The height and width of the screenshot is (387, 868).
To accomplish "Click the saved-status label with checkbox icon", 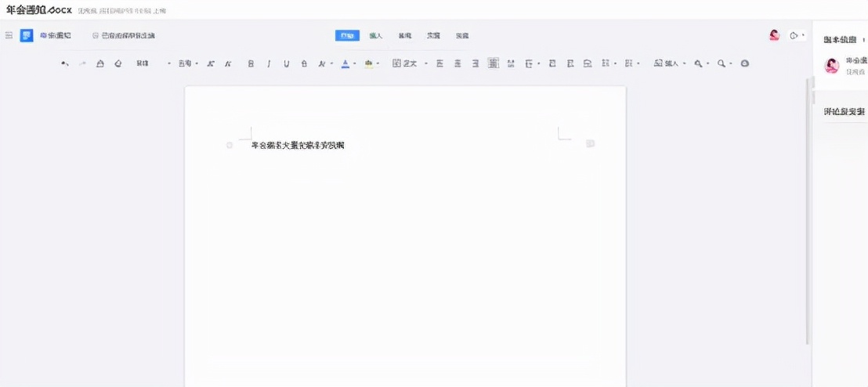I will [x=124, y=35].
